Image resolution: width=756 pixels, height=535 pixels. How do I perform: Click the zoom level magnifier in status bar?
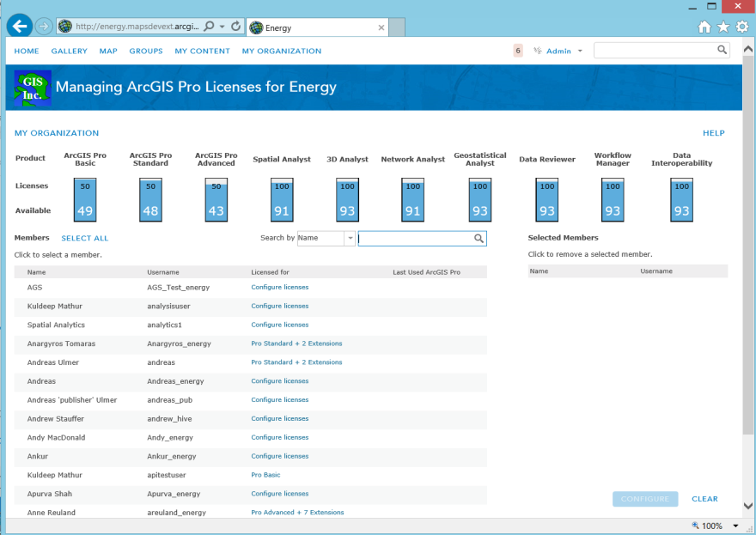pyautogui.click(x=695, y=526)
